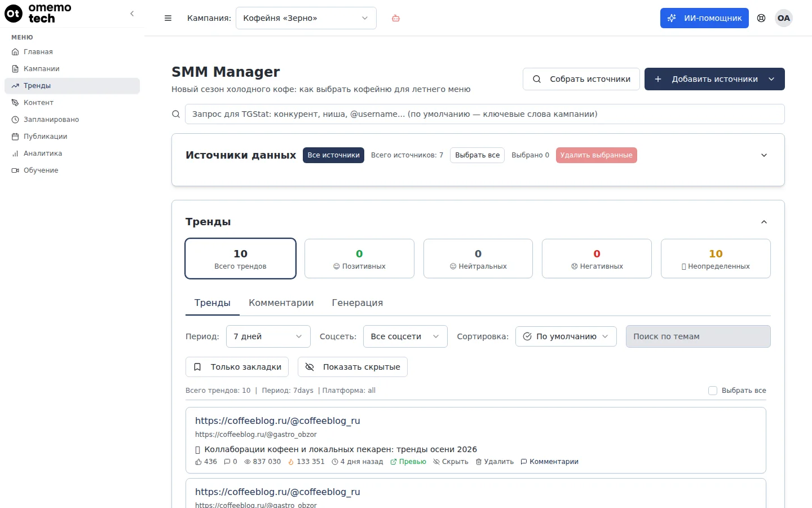Image resolution: width=812 pixels, height=508 pixels.
Task: Open the Кампания dropdown «Кофейня Зерно»
Action: pos(306,18)
